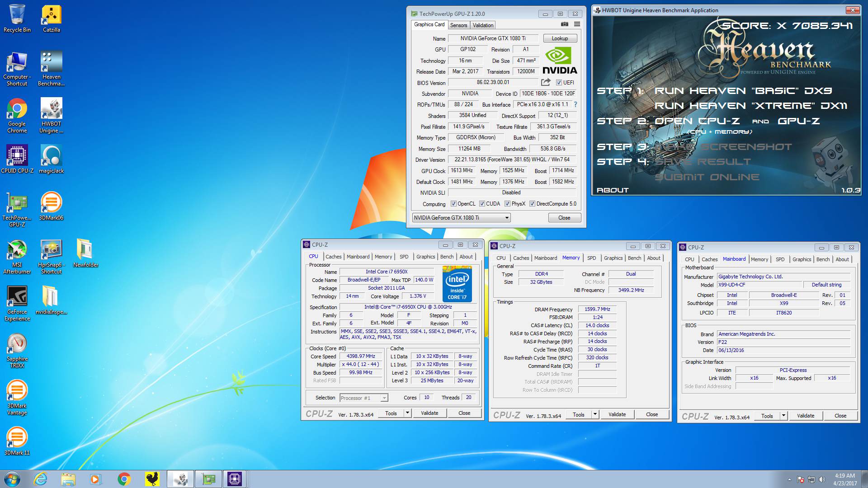This screenshot has width=868, height=488.
Task: Click Lookup button in GPU-Z
Action: [560, 38]
